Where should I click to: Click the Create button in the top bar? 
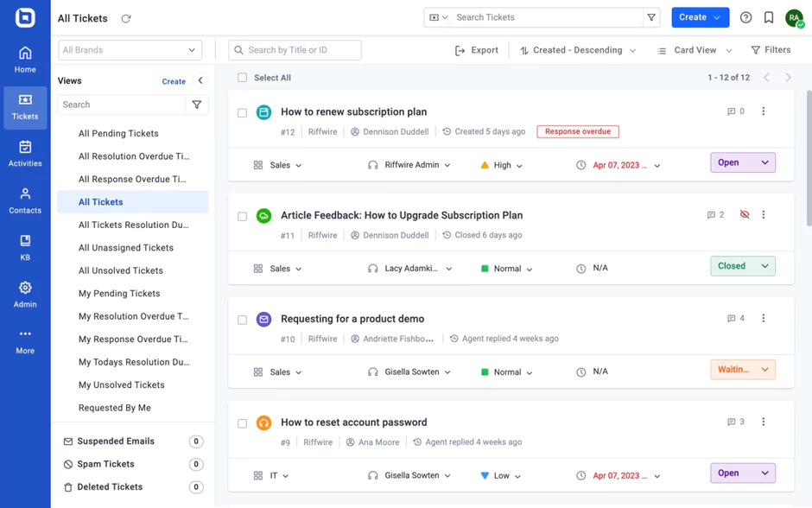[700, 17]
